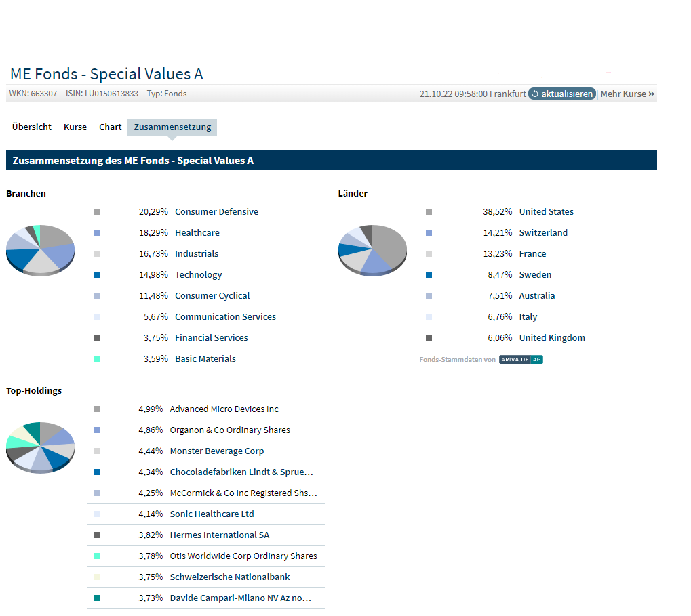The height and width of the screenshot is (616, 691).
Task: Click the marker next to Advanced Micro Devices Inc
Action: point(97,408)
